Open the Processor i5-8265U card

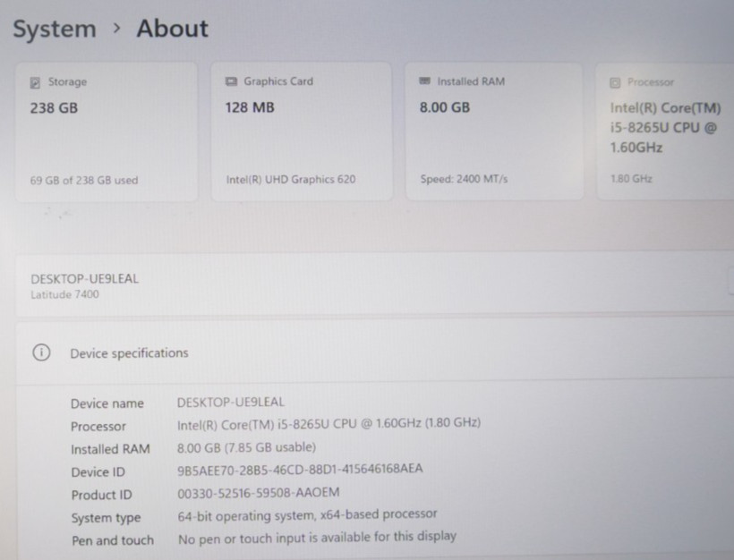pos(665,132)
